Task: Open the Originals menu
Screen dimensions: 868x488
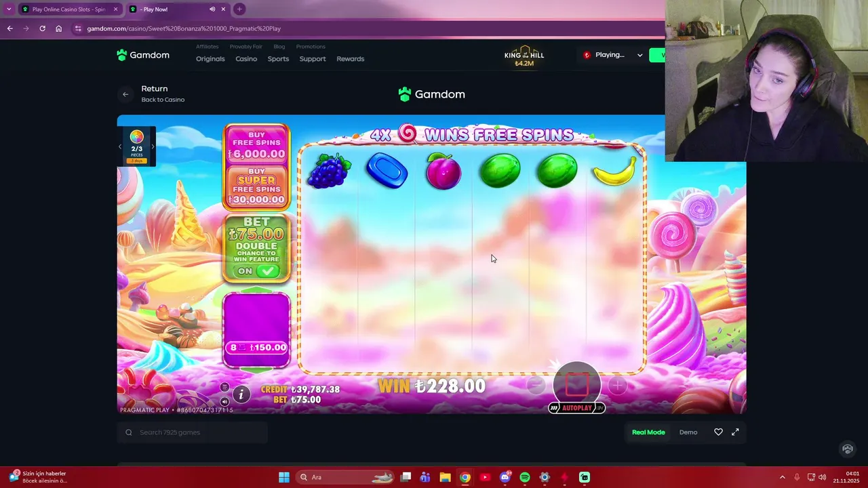Action: (210, 59)
